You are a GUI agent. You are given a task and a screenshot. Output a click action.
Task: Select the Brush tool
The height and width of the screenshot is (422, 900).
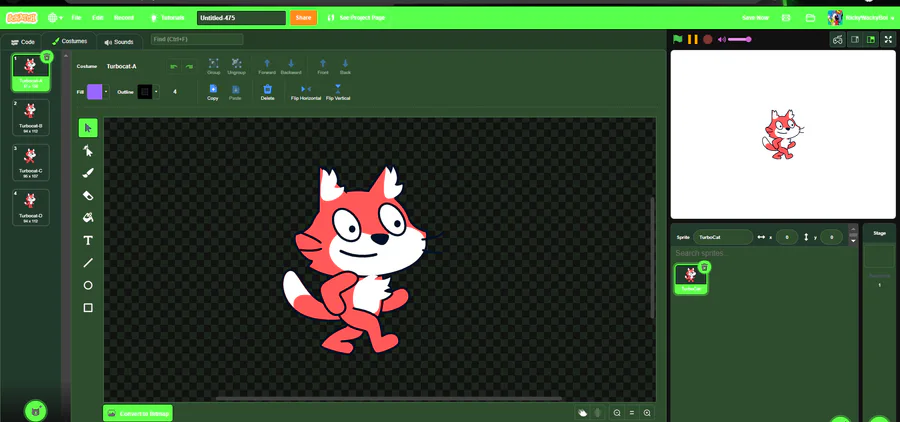pos(88,173)
